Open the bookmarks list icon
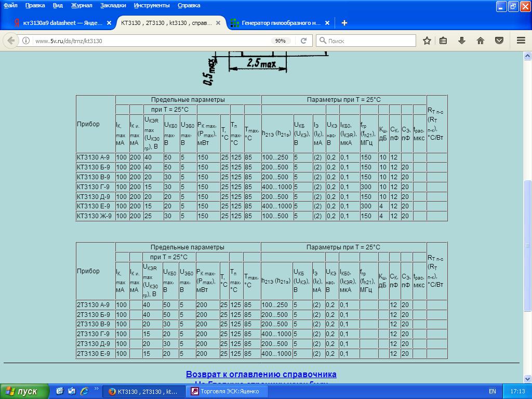 click(443, 41)
